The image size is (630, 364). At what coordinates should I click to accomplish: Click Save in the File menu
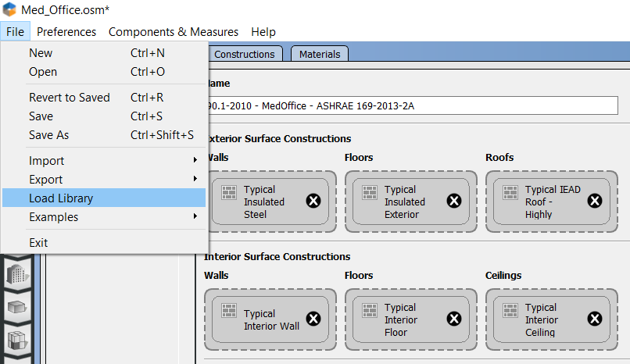(104, 116)
